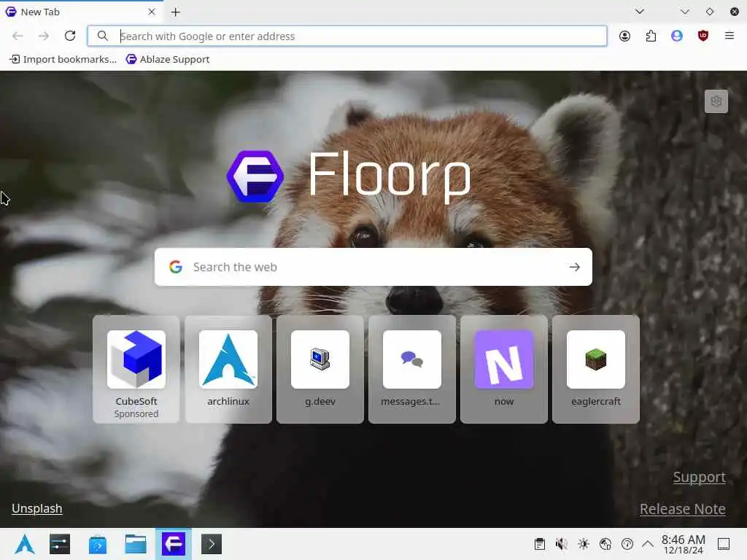The image size is (747, 560).
Task: Select the New Tab tab
Action: pos(81,12)
